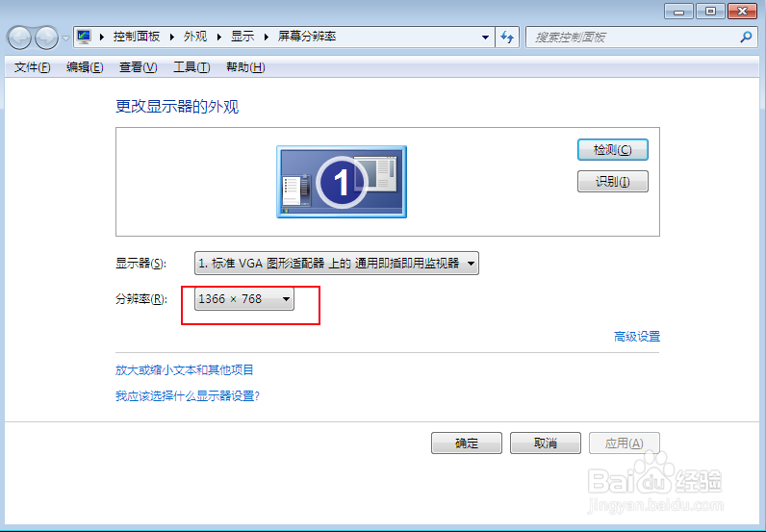Expand arrow before 显示 breadcrumb
This screenshot has width=766, height=532.
point(218,38)
